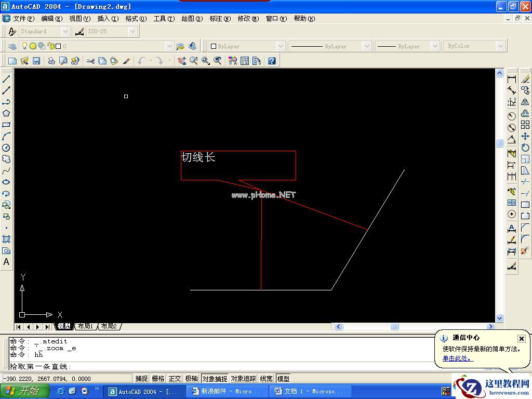Open the Help question mark icon
This screenshot has width=532, height=399.
pyautogui.click(x=271, y=61)
